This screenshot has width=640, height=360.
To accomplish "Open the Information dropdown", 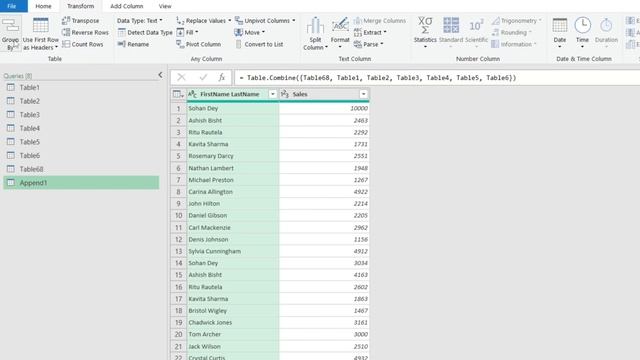I will tap(514, 44).
